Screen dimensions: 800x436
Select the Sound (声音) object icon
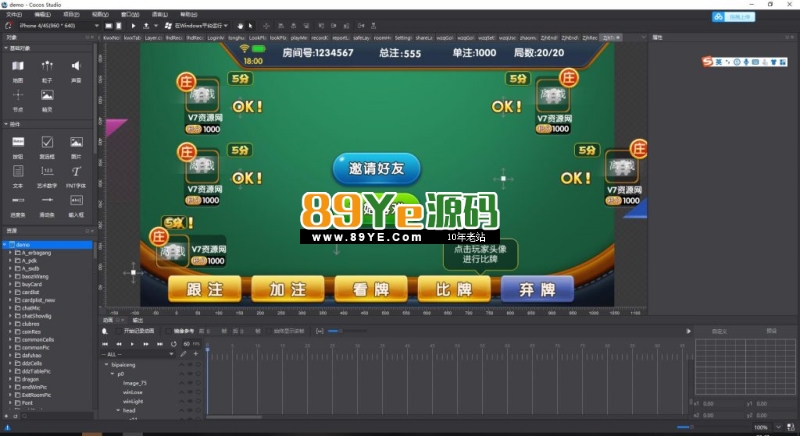[x=76, y=66]
